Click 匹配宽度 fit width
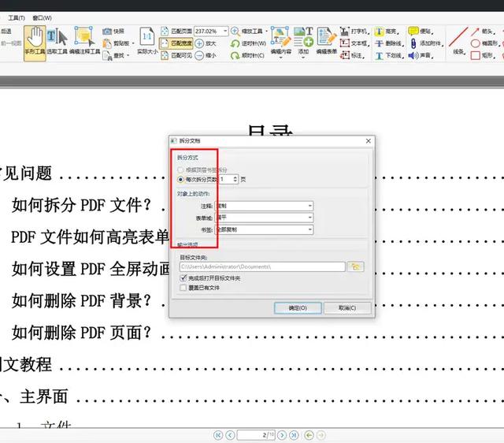 pos(176,43)
